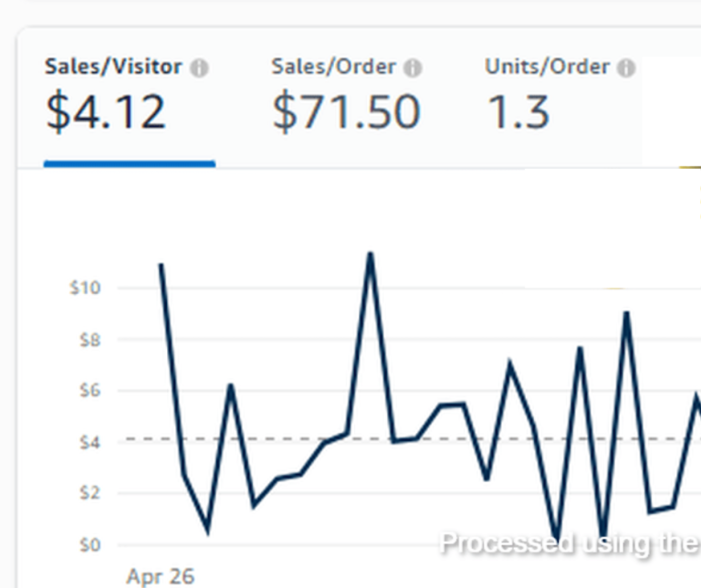This screenshot has height=588, width=701.
Task: Click the $8 y-axis label
Action: (88, 340)
